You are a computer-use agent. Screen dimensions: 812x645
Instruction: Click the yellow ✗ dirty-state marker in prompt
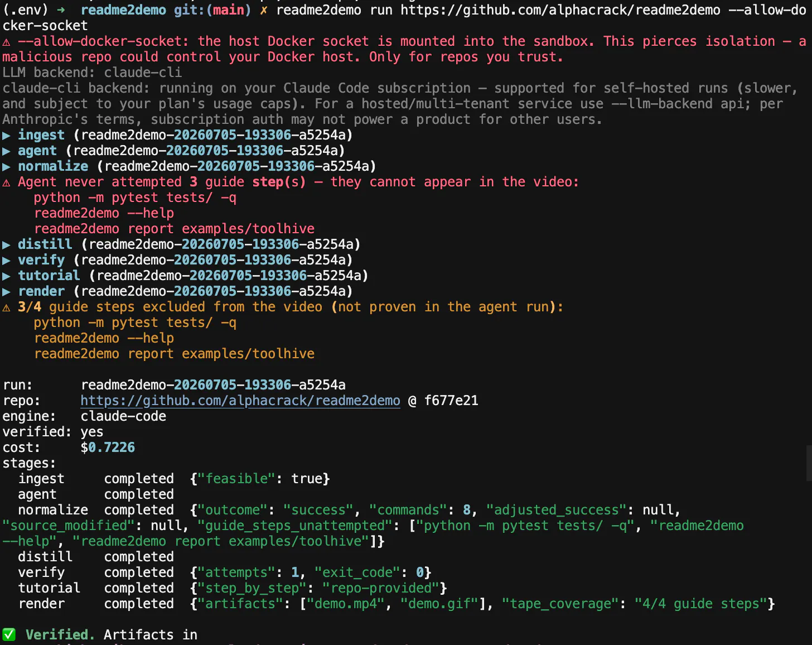263,10
